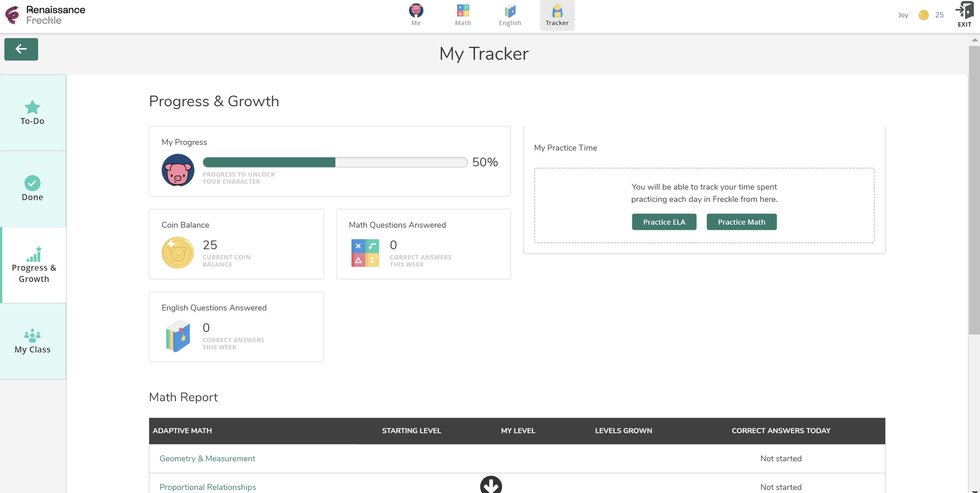The height and width of the screenshot is (493, 980).
Task: Open the Proportional Relationships link
Action: 207,487
